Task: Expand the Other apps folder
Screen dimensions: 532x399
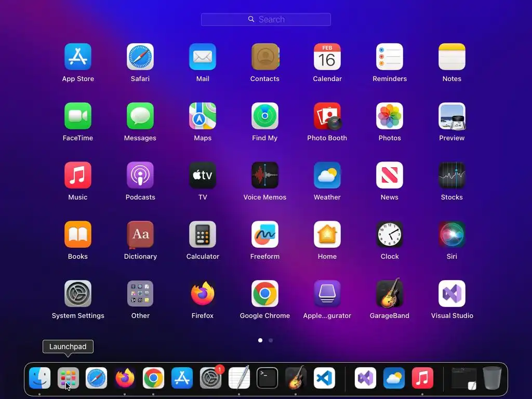Action: click(x=140, y=294)
